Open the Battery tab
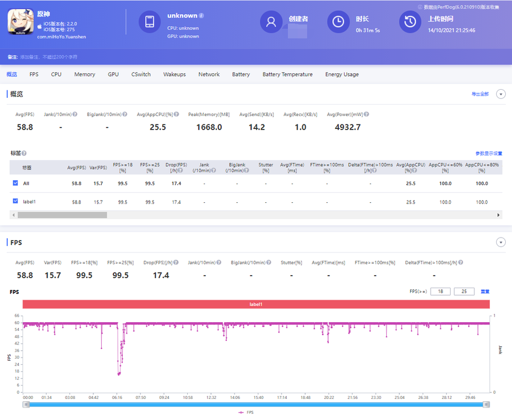This screenshot has width=512, height=420. coord(241,74)
